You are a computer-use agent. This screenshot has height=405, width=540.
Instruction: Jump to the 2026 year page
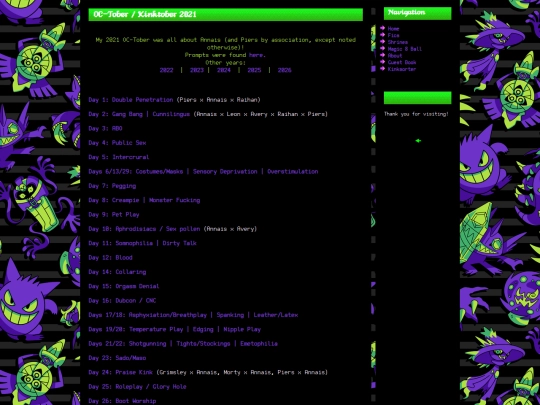(x=284, y=70)
